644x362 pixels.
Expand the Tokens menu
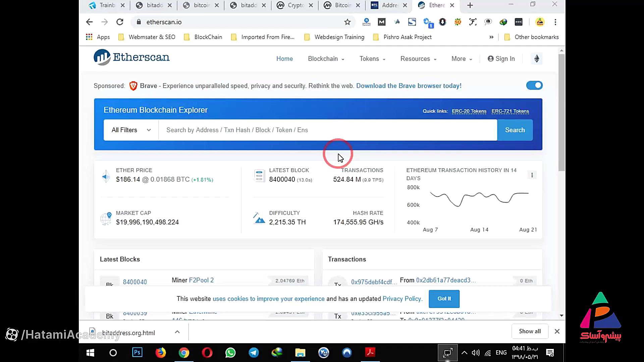pos(372,59)
